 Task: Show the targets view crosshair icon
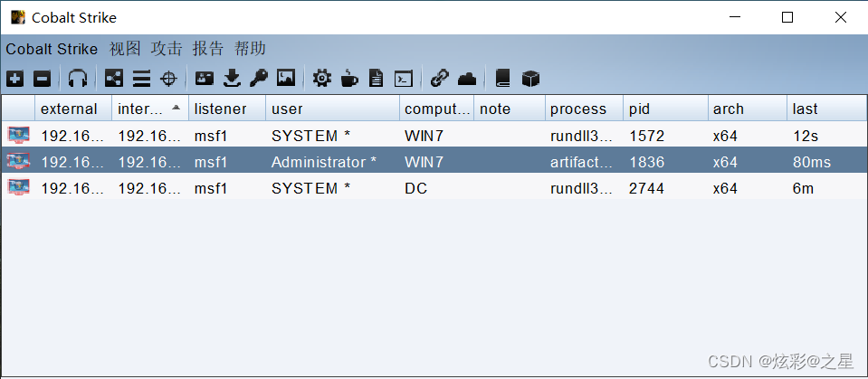click(x=168, y=79)
